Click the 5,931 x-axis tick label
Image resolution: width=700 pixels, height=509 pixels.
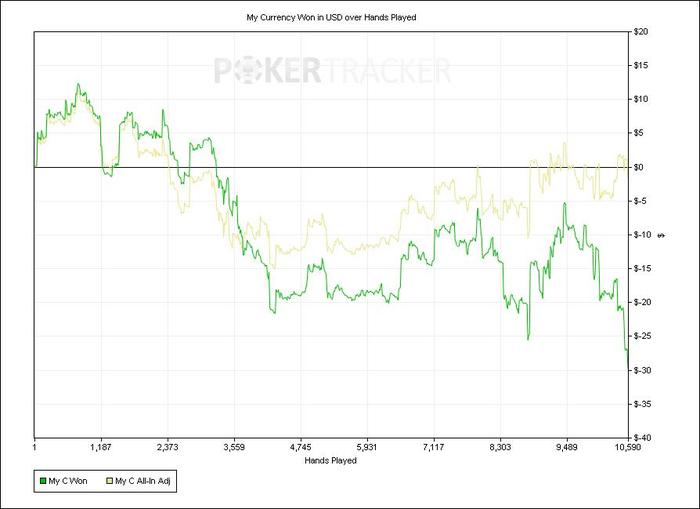tap(367, 447)
